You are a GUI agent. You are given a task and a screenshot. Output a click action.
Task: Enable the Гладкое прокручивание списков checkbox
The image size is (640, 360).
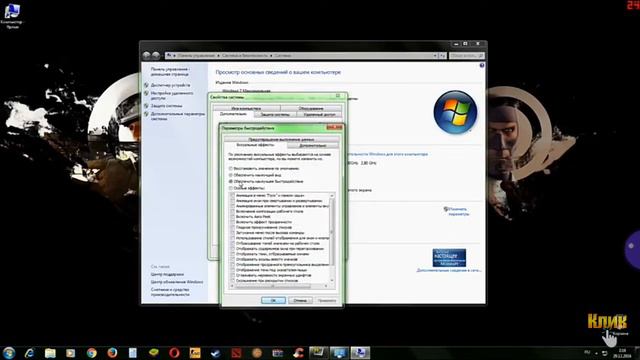(233, 227)
